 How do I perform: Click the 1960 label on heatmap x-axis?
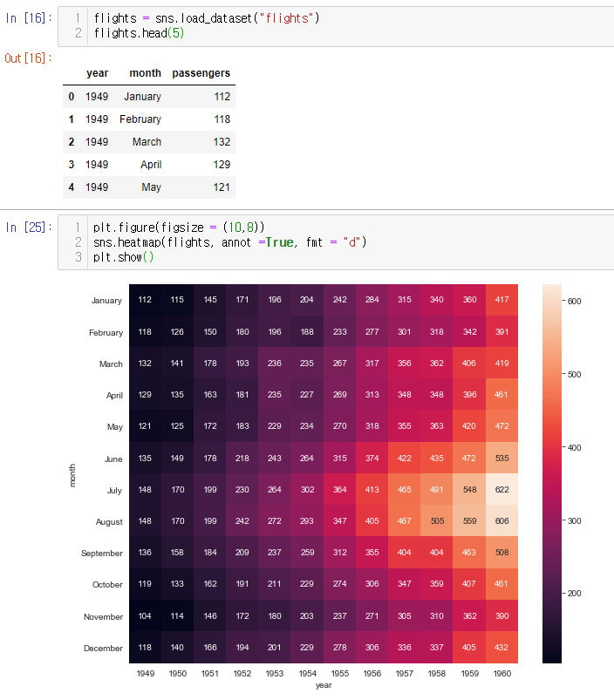click(x=501, y=674)
